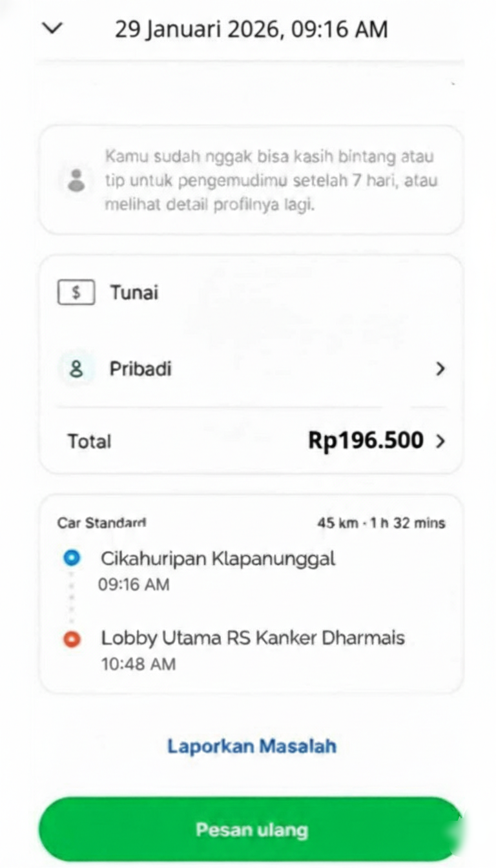
Task: Collapse trip details with top chevron
Action: [x=52, y=28]
